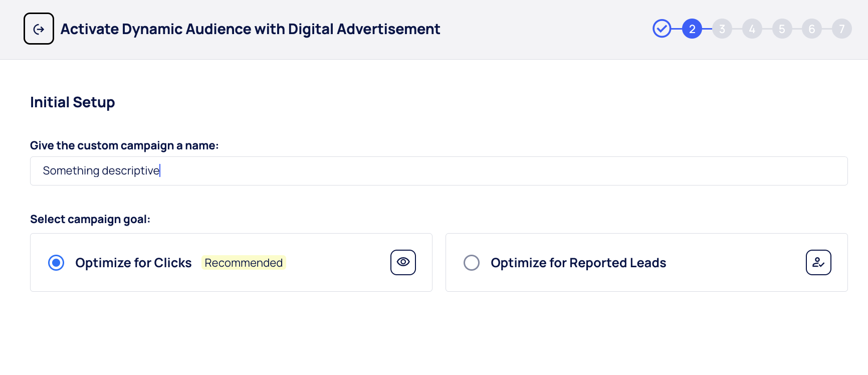868x375 pixels.
Task: Select the Optimize for Reported Leads radio button
Action: tap(472, 263)
